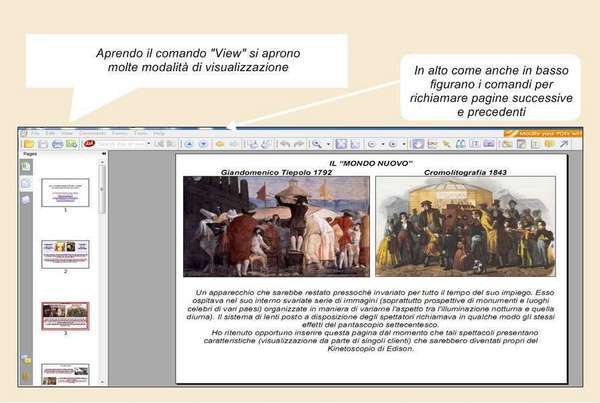Click the camera snapshot icon
Viewport: 600px width, 403px height.
489,144
